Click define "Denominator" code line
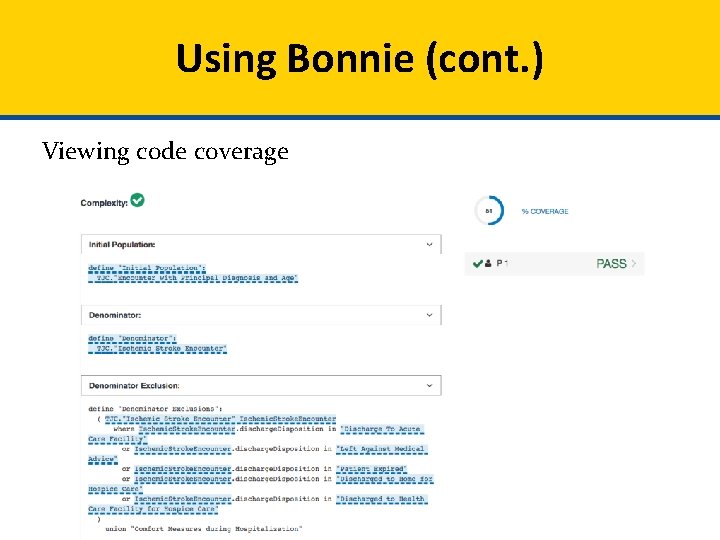 tap(132, 338)
